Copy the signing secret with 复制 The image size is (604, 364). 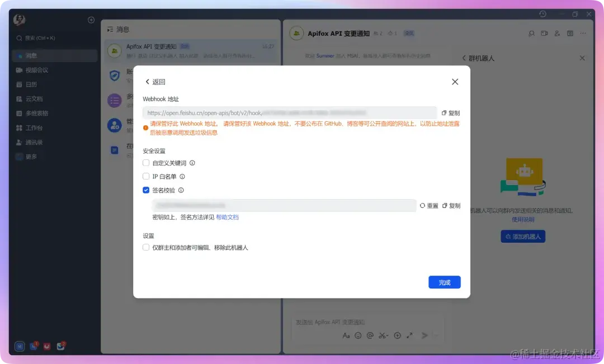(x=451, y=206)
